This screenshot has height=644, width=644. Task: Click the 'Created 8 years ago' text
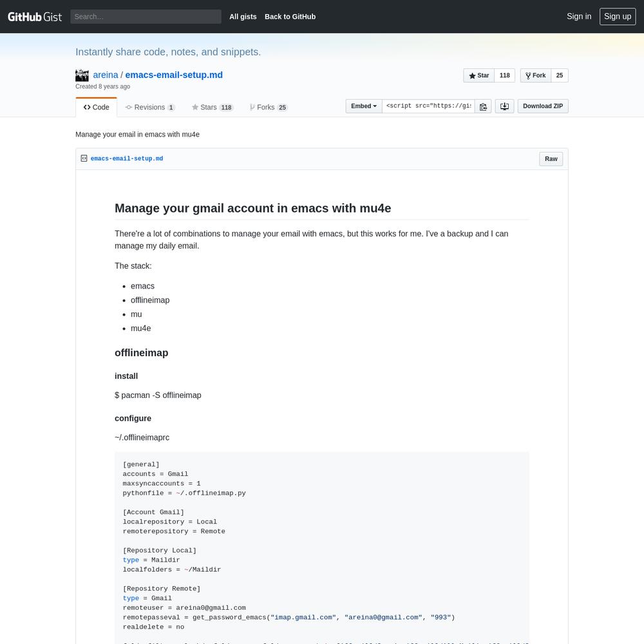tap(102, 87)
